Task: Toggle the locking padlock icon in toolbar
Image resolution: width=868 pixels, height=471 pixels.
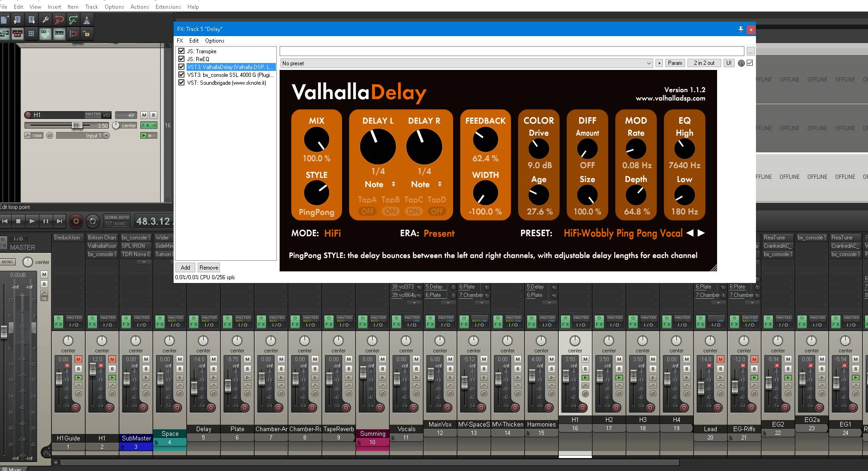Action: pyautogui.click(x=87, y=33)
